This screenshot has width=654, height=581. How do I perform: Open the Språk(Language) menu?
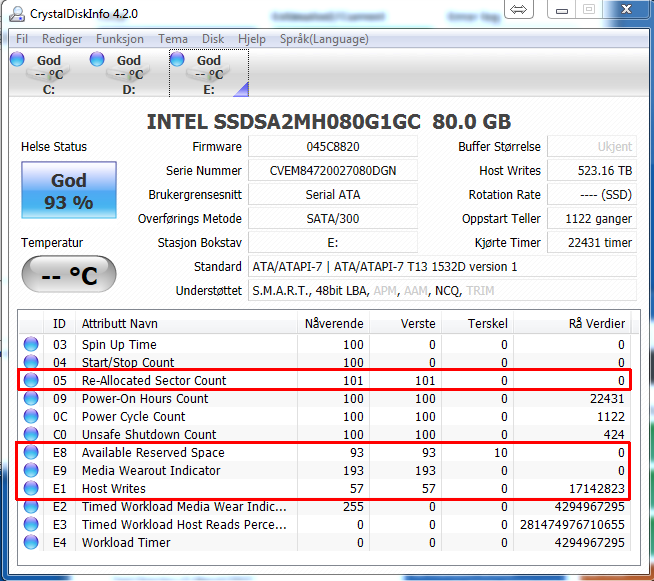click(324, 39)
